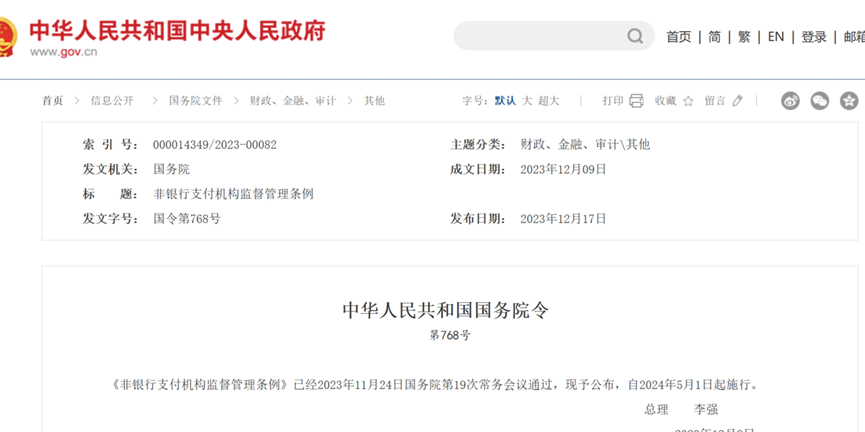Open 国务院文件 breadcrumb link
865x432 pixels.
pyautogui.click(x=195, y=101)
